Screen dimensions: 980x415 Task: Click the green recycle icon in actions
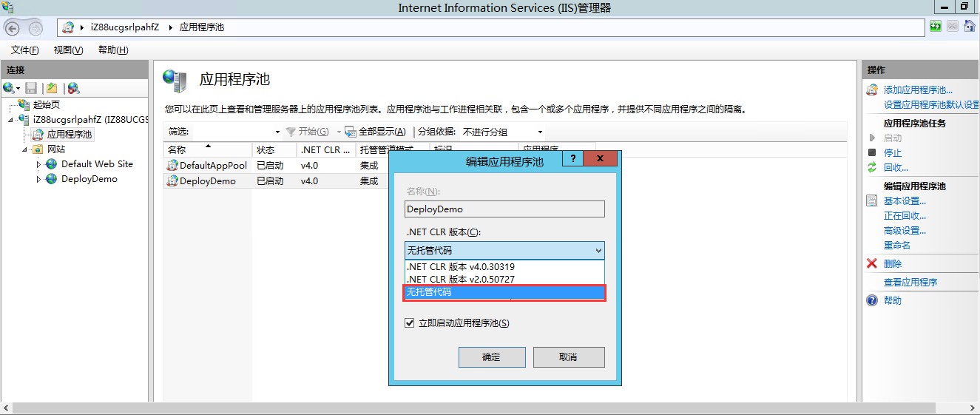[x=872, y=167]
